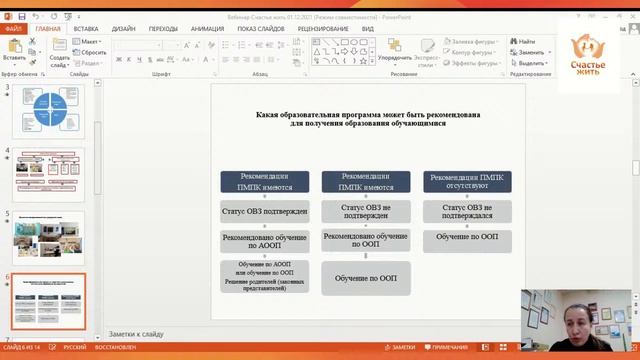The image size is (640, 360).
Task: Click the Reset (Сбросить) button
Action: (x=89, y=52)
